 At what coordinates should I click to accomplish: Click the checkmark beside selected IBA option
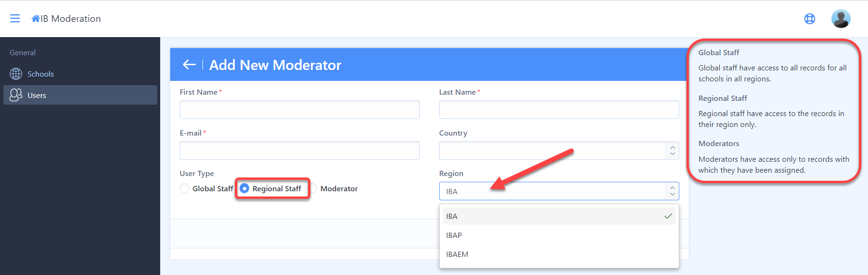point(668,216)
